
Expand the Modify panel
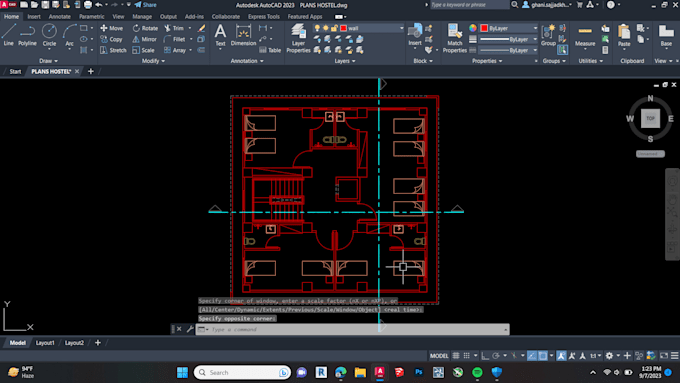click(154, 61)
